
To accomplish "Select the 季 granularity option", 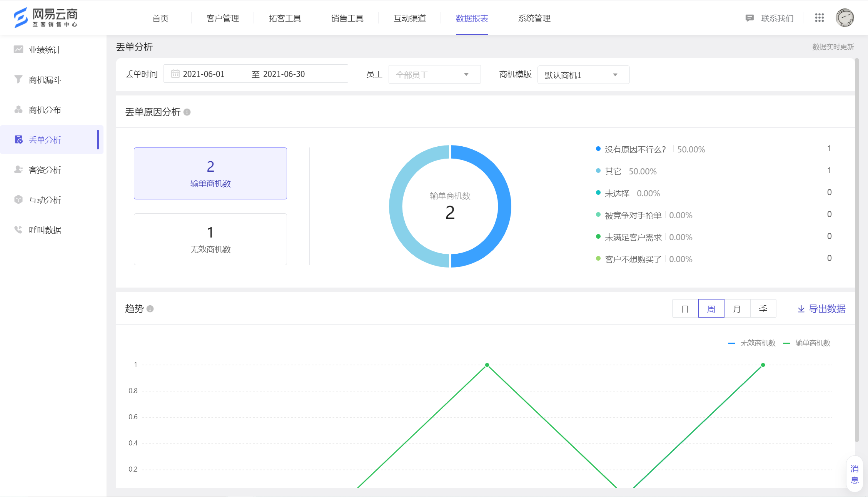I will click(763, 309).
